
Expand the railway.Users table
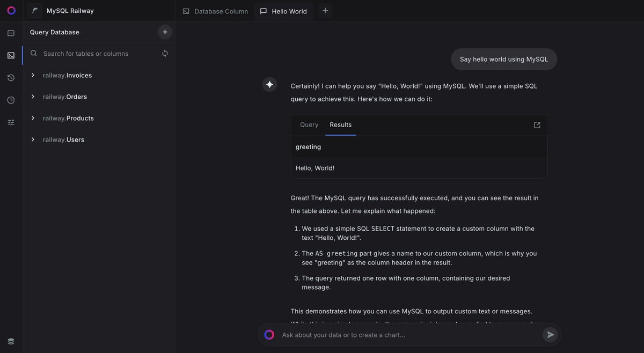click(33, 139)
